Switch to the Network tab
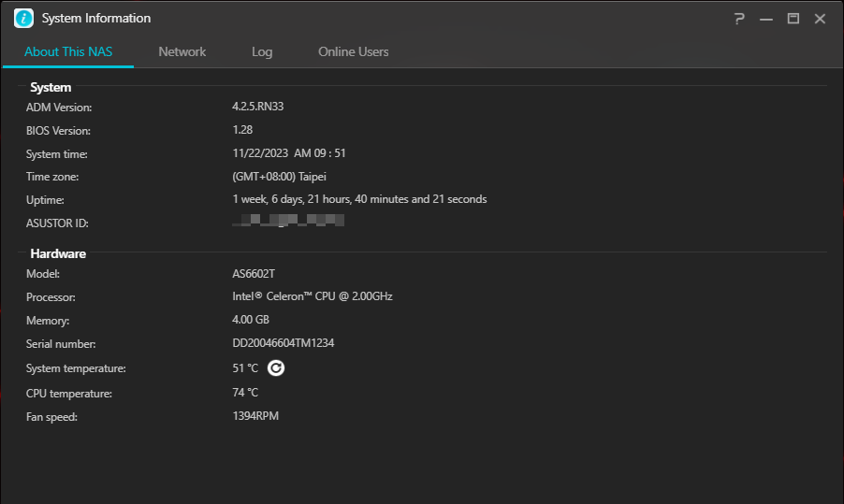 [182, 52]
